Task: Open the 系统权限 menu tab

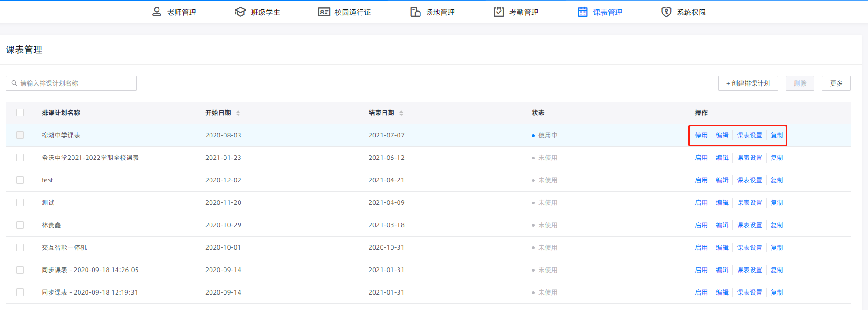Action: point(691,12)
